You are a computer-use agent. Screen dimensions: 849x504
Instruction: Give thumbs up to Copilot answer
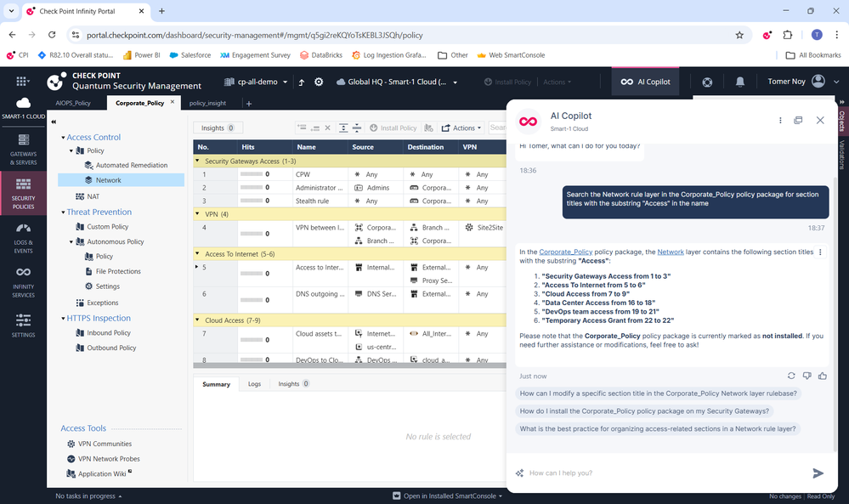[823, 376]
